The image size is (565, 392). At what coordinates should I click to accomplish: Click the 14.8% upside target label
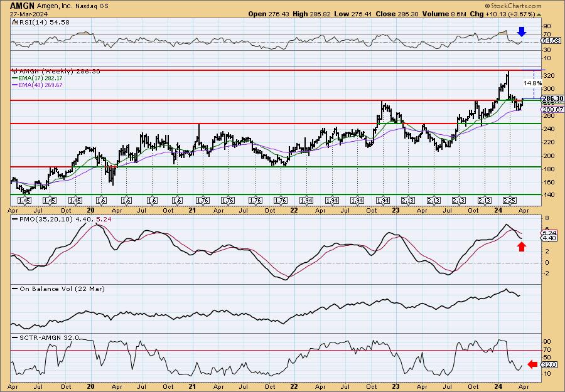[x=532, y=83]
